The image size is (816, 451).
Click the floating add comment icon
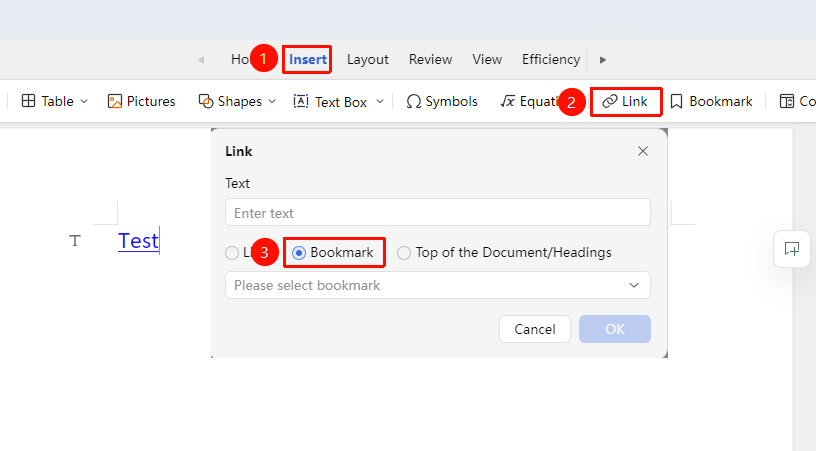click(x=792, y=249)
